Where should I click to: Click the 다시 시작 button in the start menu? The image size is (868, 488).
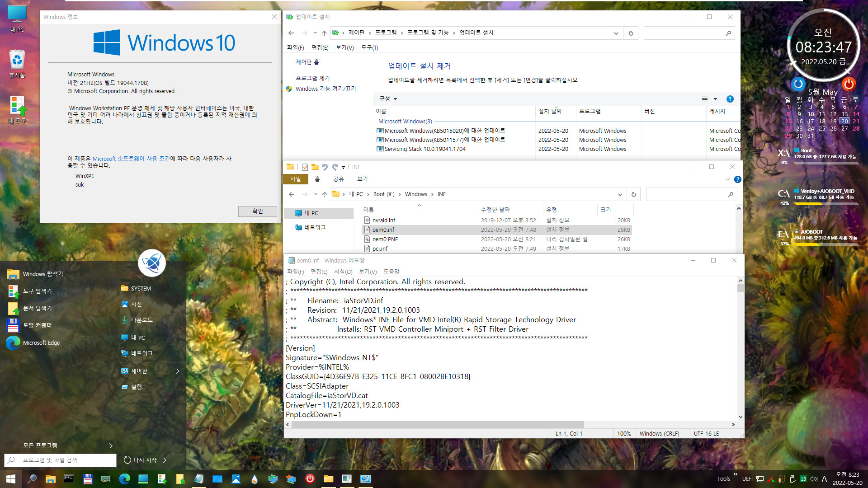[x=140, y=460]
